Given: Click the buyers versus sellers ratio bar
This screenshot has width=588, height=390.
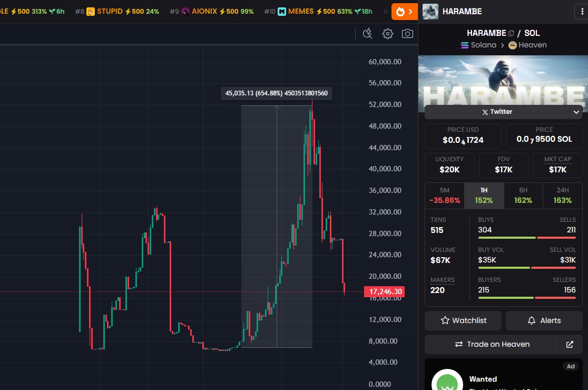Looking at the screenshot, I should point(527,298).
